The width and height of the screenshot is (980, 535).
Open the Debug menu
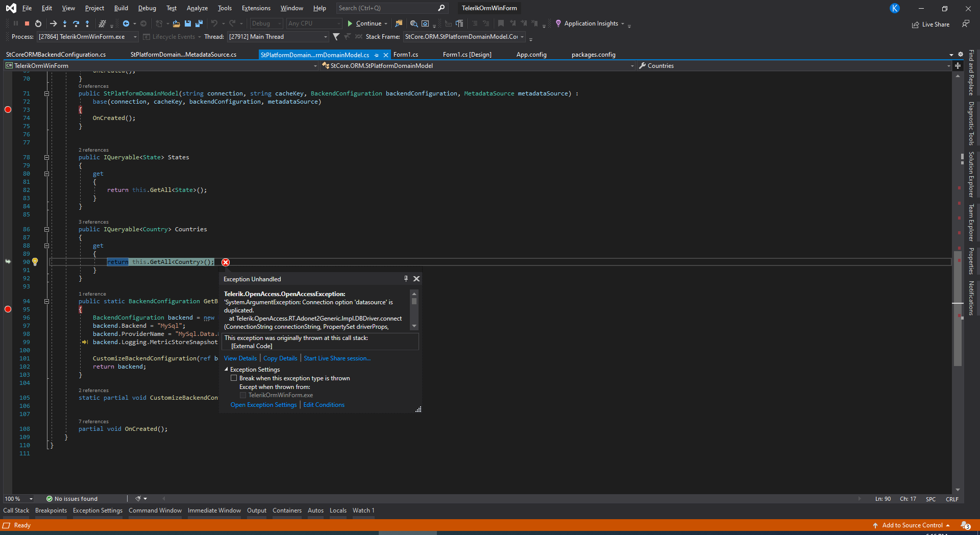(147, 8)
